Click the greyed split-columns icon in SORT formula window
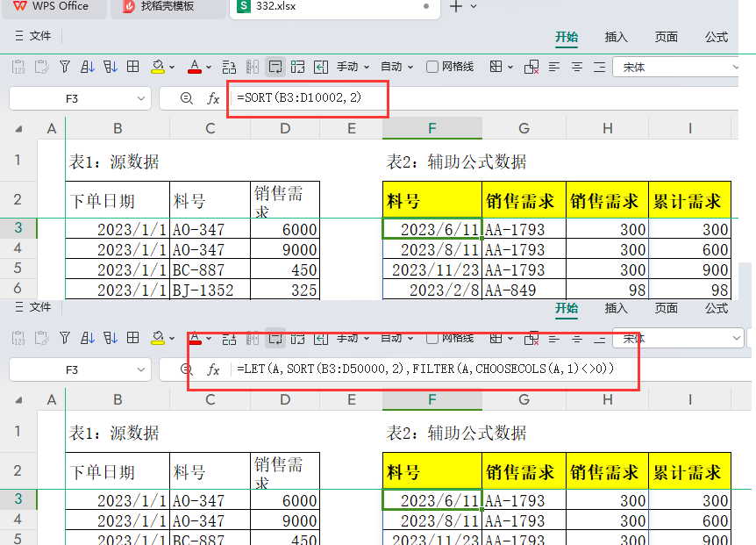 coord(253,67)
